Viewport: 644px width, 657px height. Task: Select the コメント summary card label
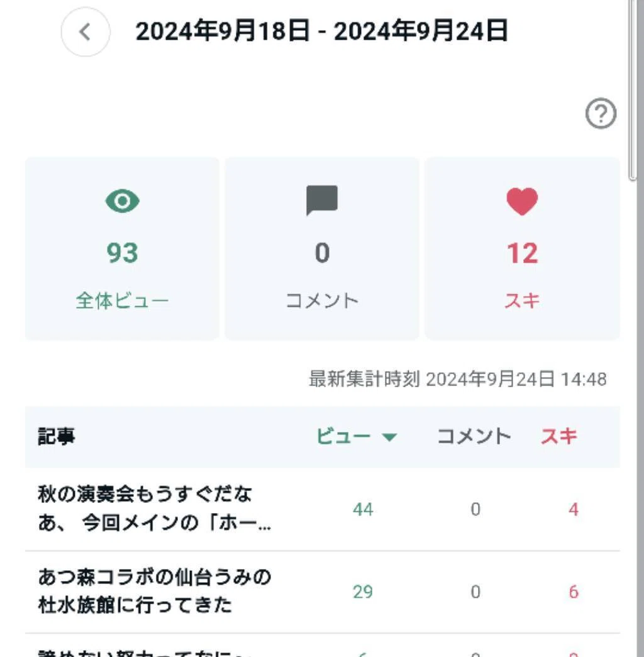click(322, 301)
